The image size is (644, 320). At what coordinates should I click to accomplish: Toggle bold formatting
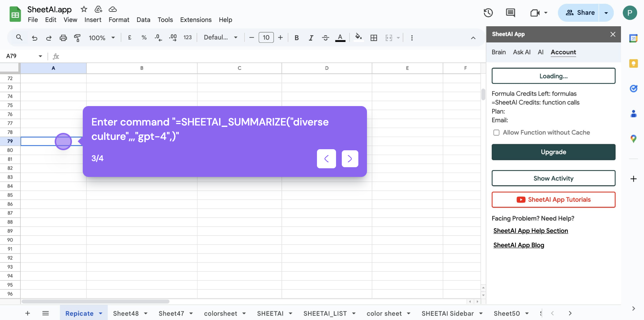click(x=297, y=38)
